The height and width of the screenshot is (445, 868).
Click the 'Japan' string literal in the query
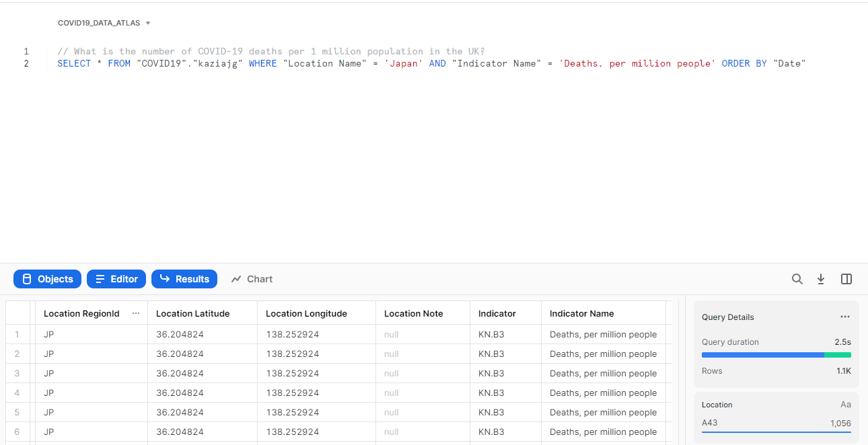[404, 63]
